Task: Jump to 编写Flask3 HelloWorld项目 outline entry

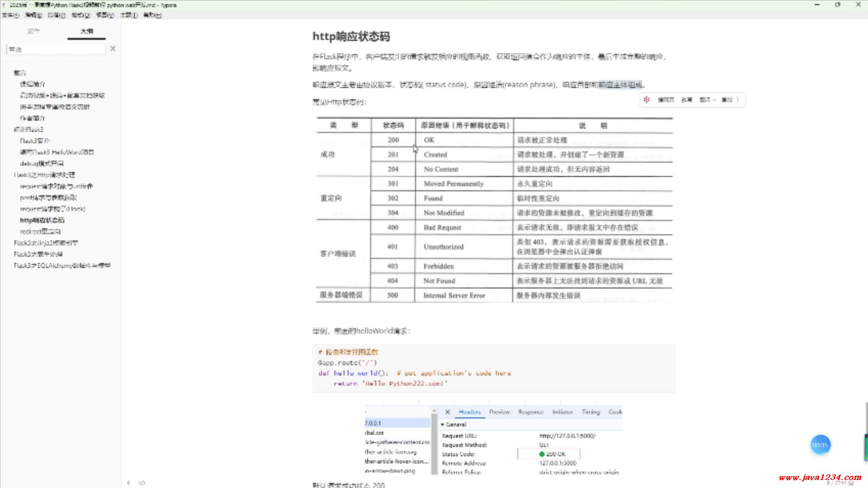Action: tap(57, 152)
